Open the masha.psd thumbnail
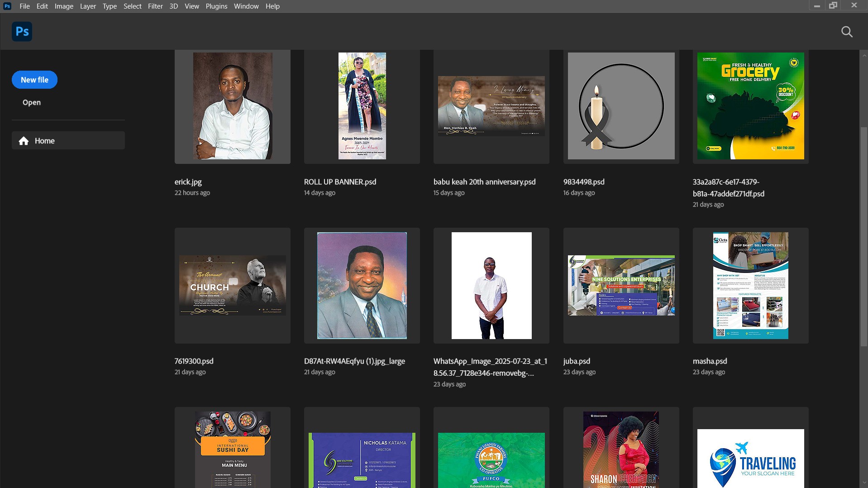The height and width of the screenshot is (488, 868). 750,285
